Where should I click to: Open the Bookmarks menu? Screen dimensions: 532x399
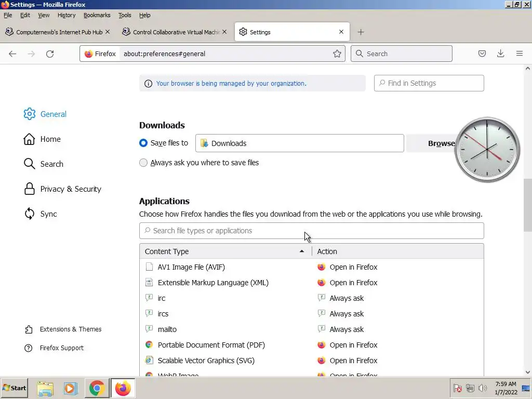coord(97,15)
